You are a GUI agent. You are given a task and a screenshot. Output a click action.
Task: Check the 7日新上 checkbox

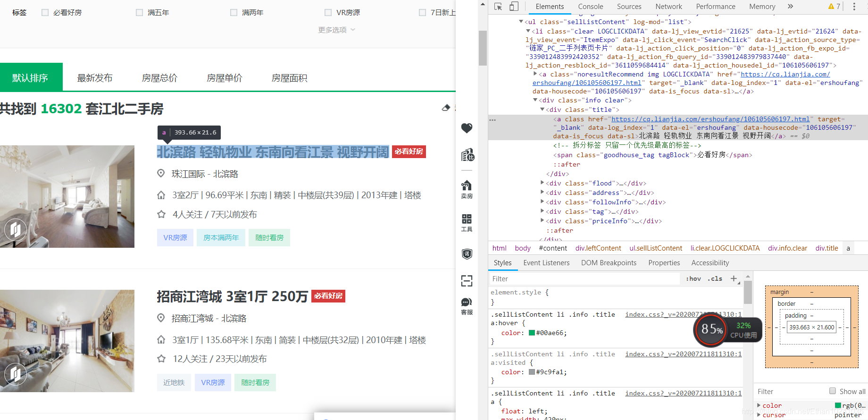tap(422, 13)
